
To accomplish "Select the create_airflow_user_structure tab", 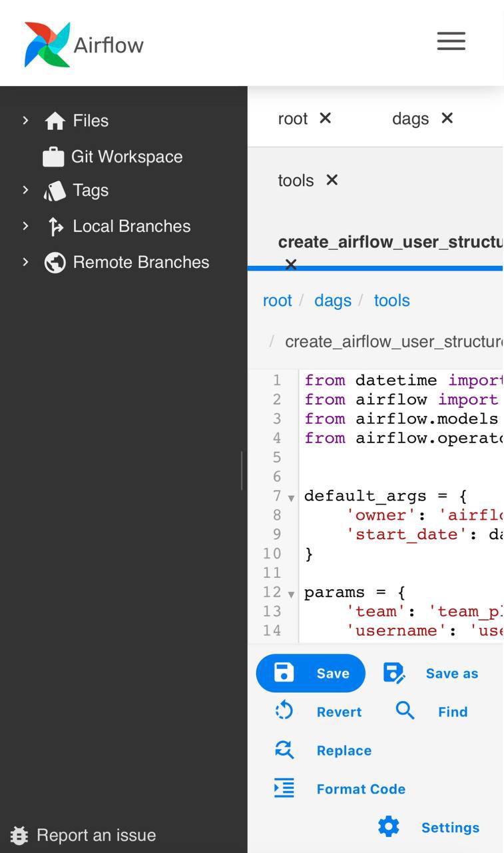I will [390, 242].
